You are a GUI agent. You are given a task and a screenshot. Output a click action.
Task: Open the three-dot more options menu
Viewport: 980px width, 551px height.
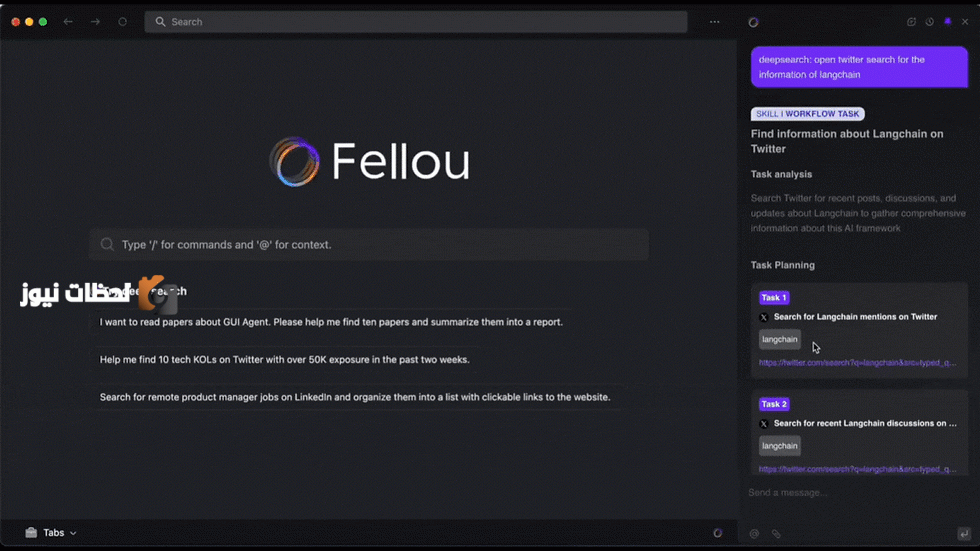click(x=714, y=22)
